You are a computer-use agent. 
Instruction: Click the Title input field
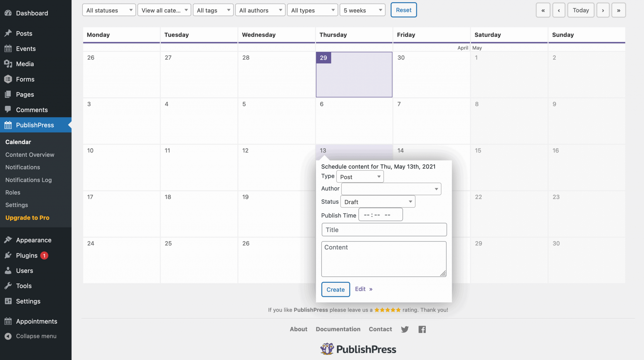coord(384,229)
